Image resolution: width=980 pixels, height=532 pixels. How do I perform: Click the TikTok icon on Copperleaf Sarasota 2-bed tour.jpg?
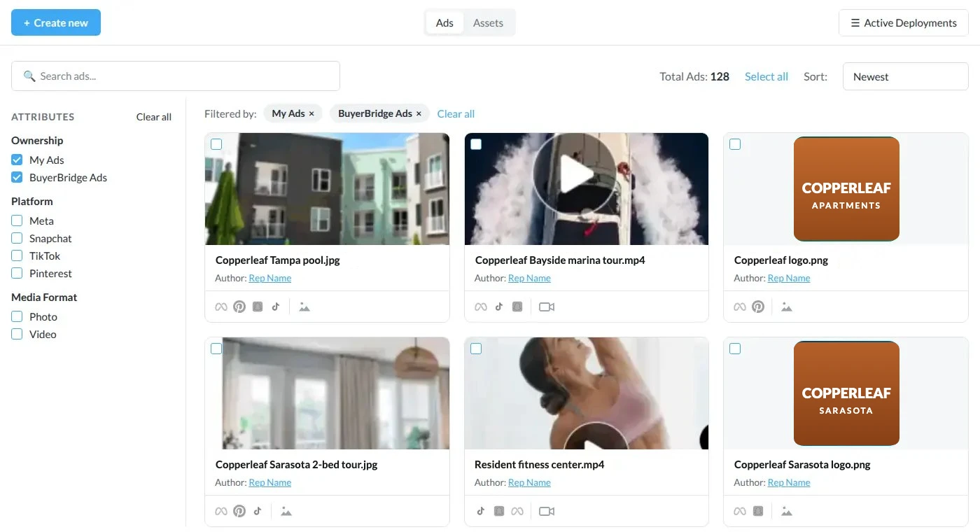[x=258, y=511]
